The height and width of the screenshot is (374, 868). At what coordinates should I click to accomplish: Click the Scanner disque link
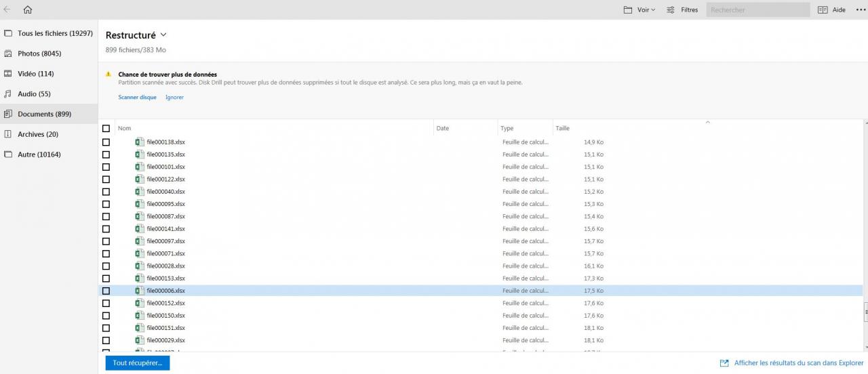click(x=137, y=97)
